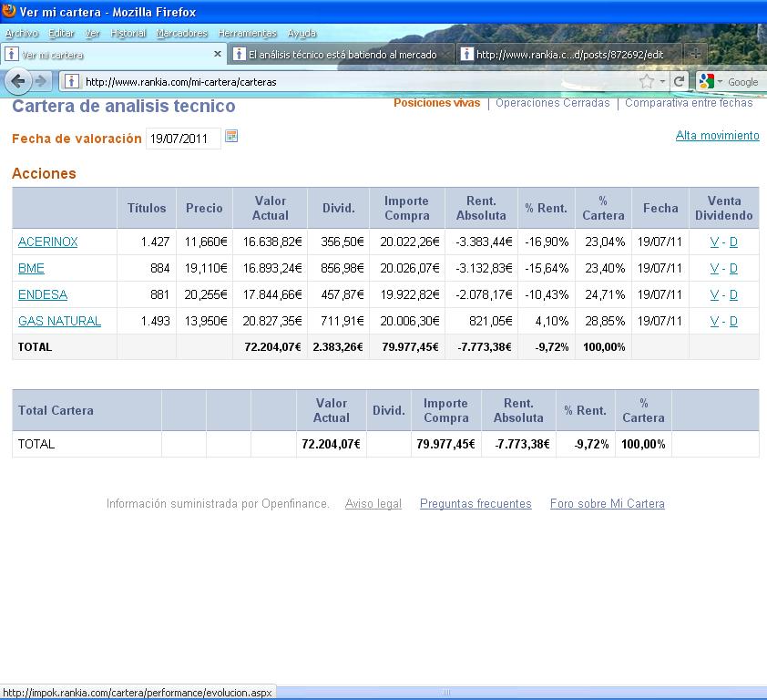
Task: Open Comparativa entre fechas view
Action: (689, 103)
